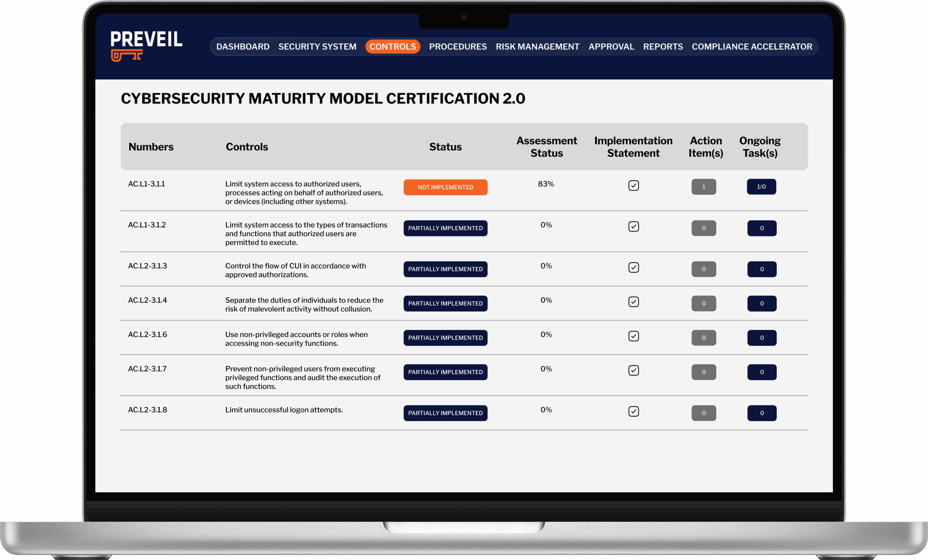Click ongoing tasks badge for AC.L2-3.1.4

tap(762, 303)
